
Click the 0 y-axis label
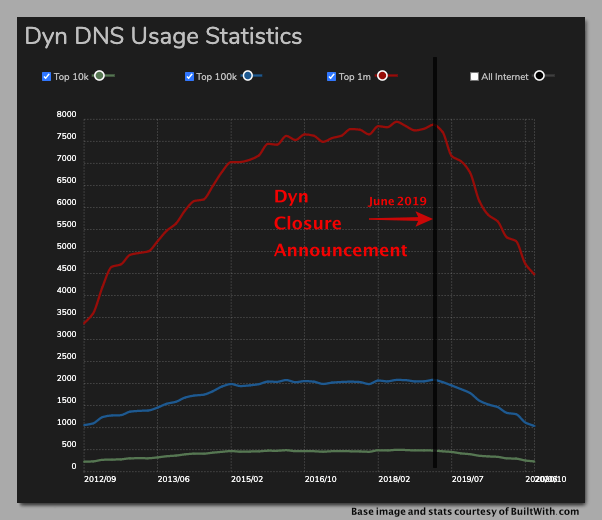pyautogui.click(x=74, y=466)
